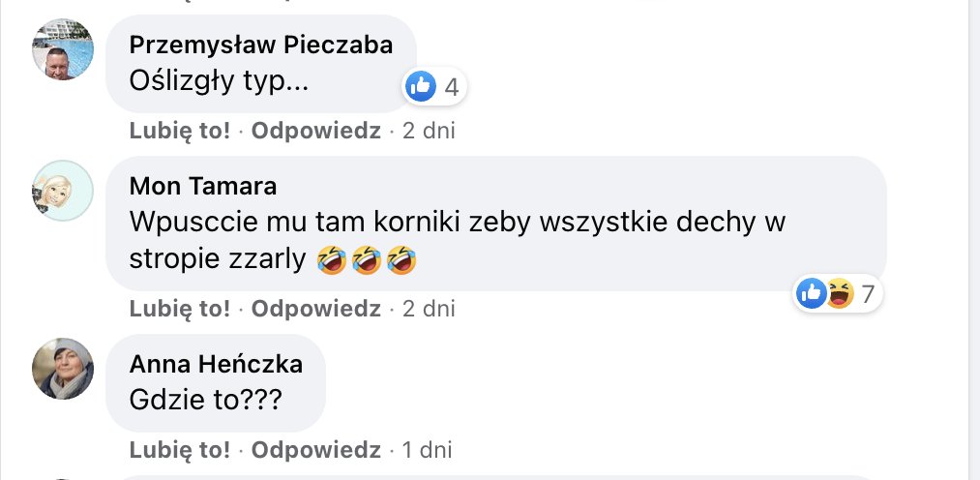The width and height of the screenshot is (980, 480).
Task: Click the 2 dni timestamp under Przemysław's comment
Action: (429, 131)
